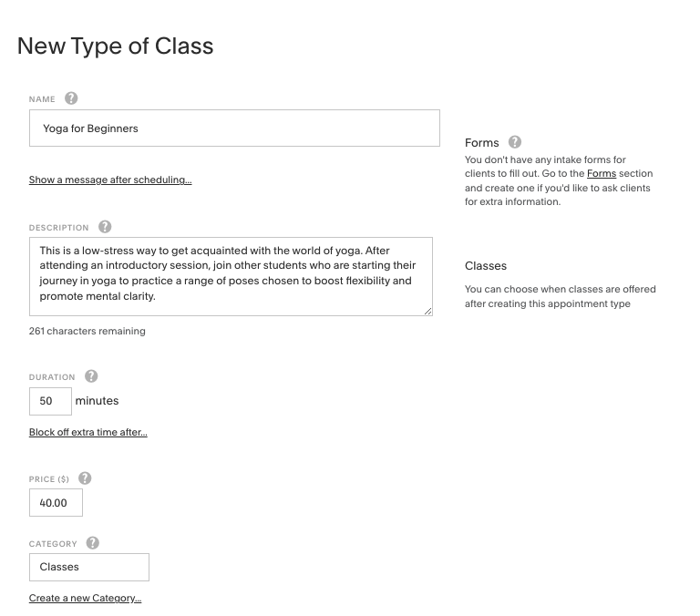The image size is (700, 616).
Task: Open the Description help tooltip icon
Action: click(105, 227)
